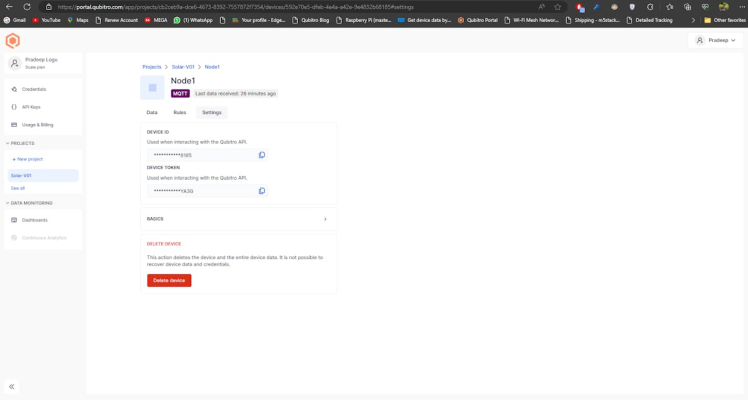Click 'Last data received: 26 minutes ago' label
The width and height of the screenshot is (748, 400).
(236, 93)
